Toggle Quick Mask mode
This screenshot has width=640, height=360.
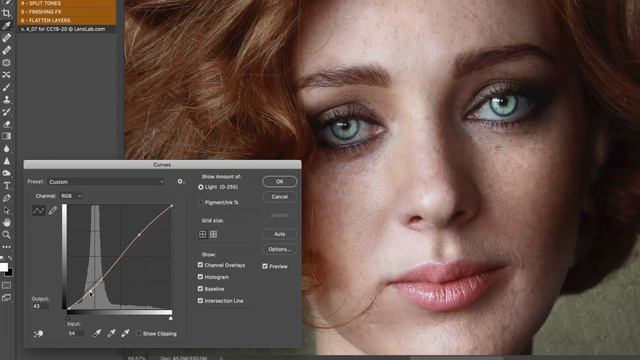point(6,285)
